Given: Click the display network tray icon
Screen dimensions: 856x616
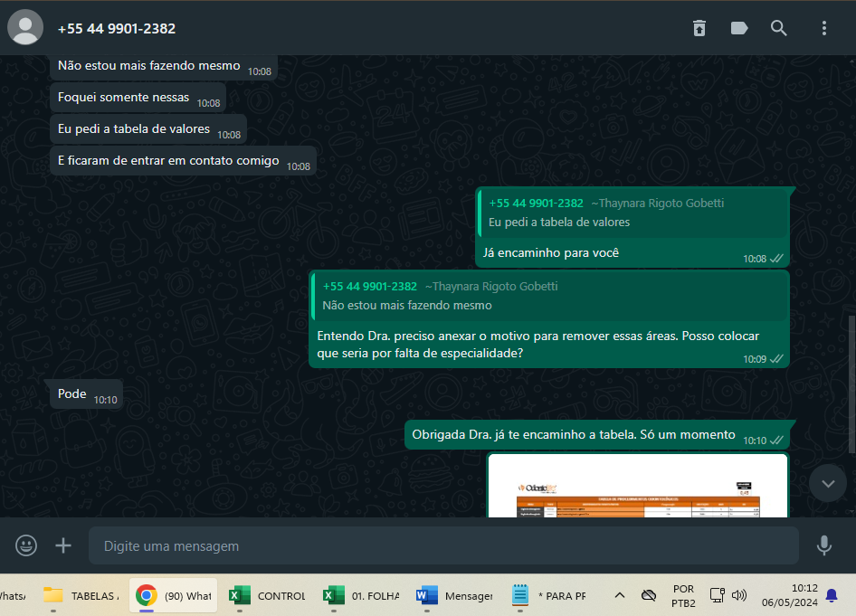Looking at the screenshot, I should tap(717, 595).
